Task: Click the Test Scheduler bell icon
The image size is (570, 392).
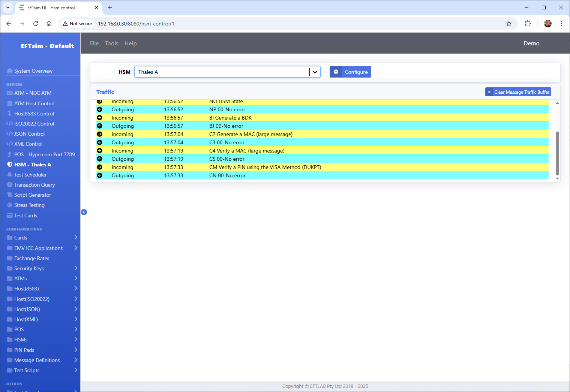Action: (x=10, y=175)
